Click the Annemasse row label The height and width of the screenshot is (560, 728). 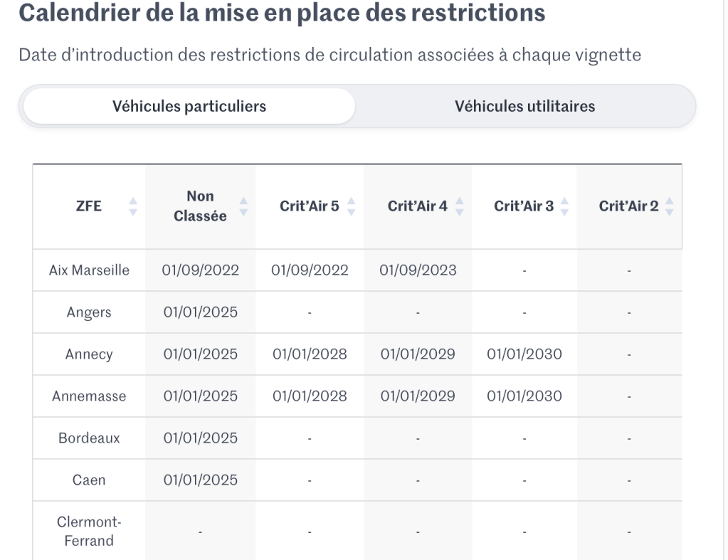pos(89,396)
